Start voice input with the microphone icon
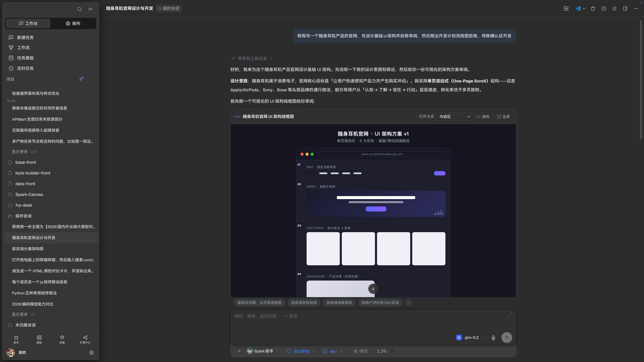This screenshot has width=644, height=362. pyautogui.click(x=493, y=338)
